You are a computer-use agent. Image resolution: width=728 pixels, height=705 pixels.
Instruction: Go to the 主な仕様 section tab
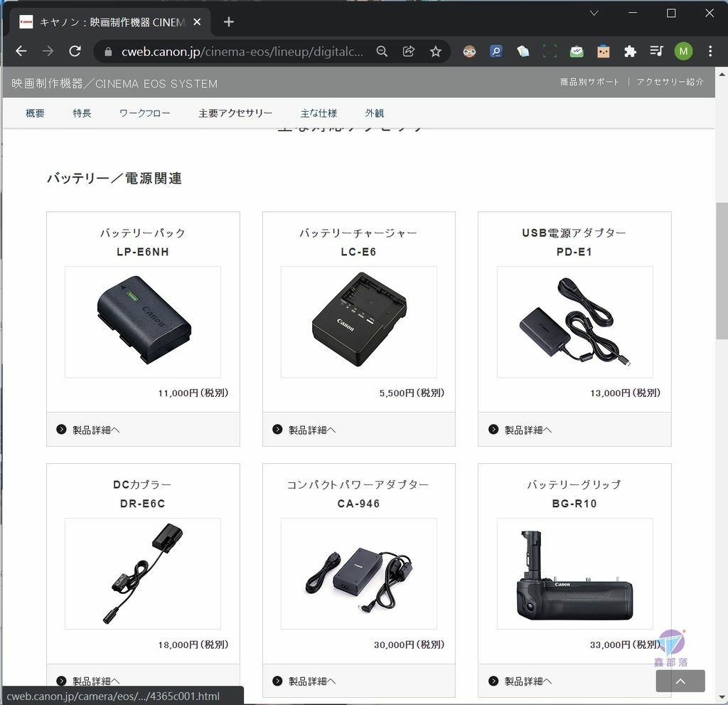(318, 113)
